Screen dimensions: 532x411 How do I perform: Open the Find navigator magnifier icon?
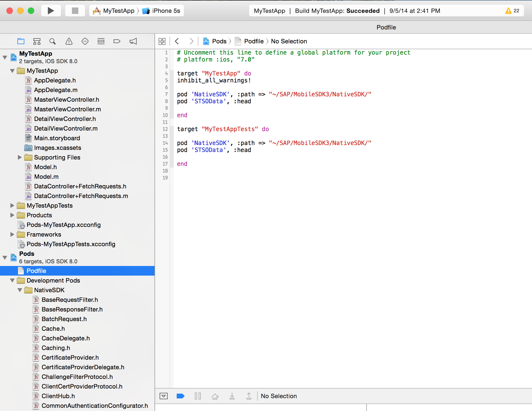pyautogui.click(x=53, y=41)
